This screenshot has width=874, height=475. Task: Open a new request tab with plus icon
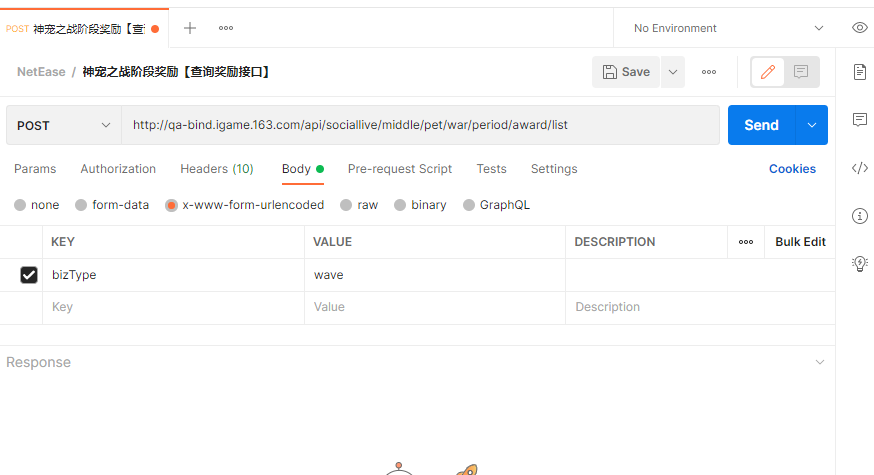click(x=190, y=28)
